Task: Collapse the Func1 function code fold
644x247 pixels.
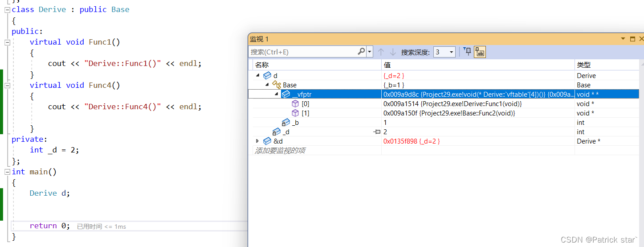Action: coord(7,42)
